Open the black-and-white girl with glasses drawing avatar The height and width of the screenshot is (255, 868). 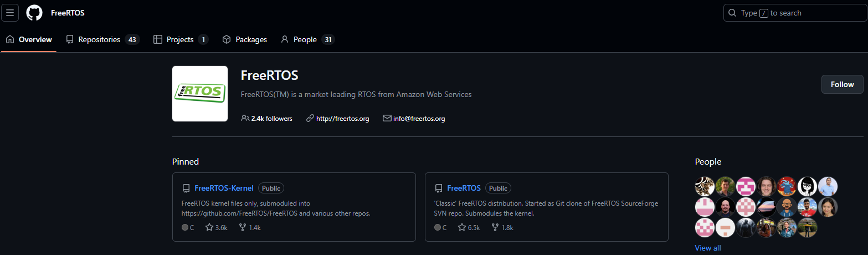pyautogui.click(x=808, y=186)
